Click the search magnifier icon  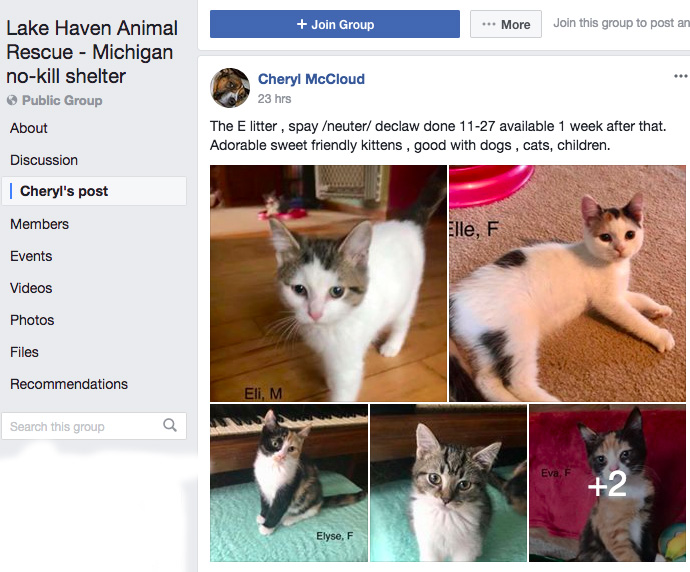click(x=170, y=425)
